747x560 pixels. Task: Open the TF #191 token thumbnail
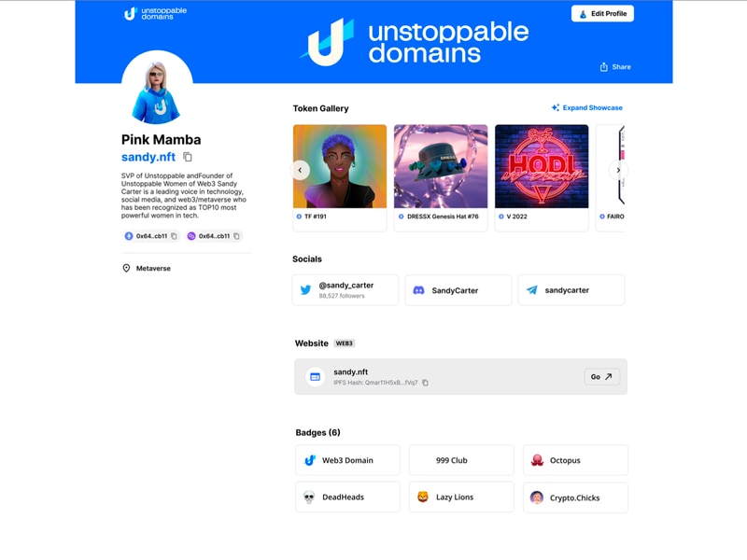click(340, 166)
